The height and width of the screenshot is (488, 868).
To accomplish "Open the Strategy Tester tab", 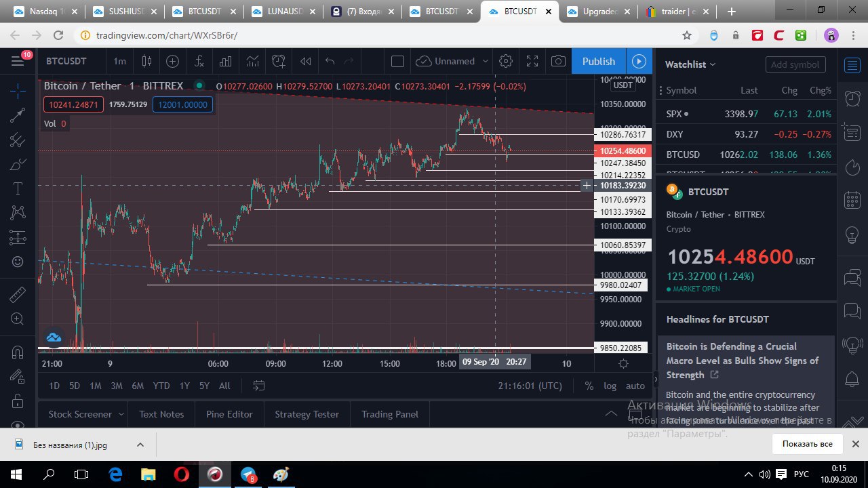I will pyautogui.click(x=307, y=414).
